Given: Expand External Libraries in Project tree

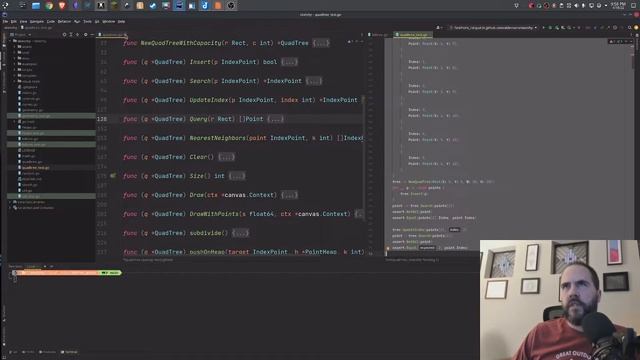Looking at the screenshot, I should (x=10, y=202).
